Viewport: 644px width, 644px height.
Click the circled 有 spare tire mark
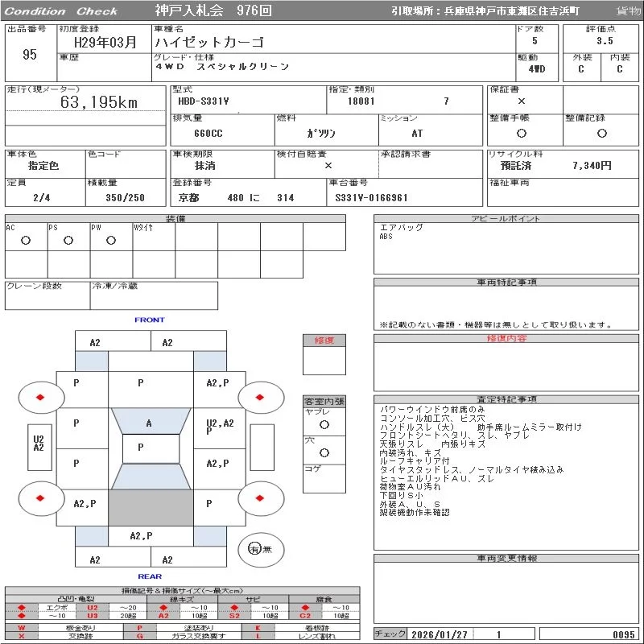pos(254,549)
